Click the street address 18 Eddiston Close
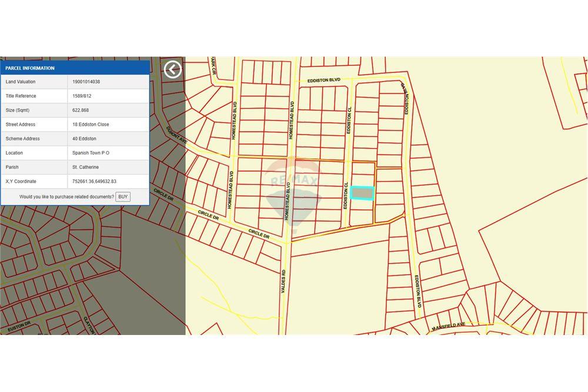The height and width of the screenshot is (392, 588). coord(91,125)
